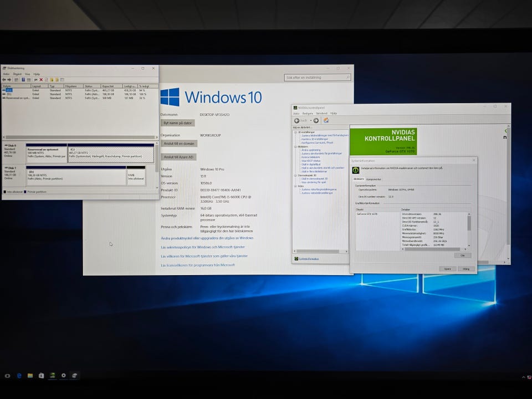Click the forward arrow in NVIDIA Control Panel

316,120
